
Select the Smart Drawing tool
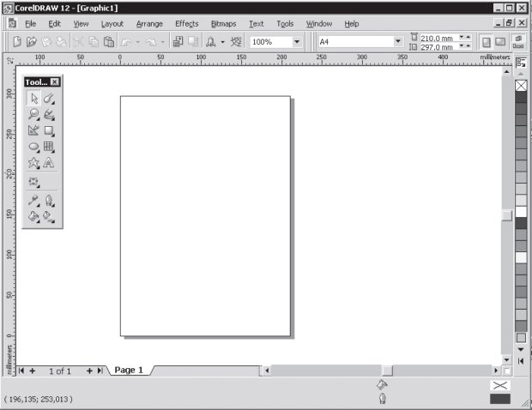coord(33,130)
